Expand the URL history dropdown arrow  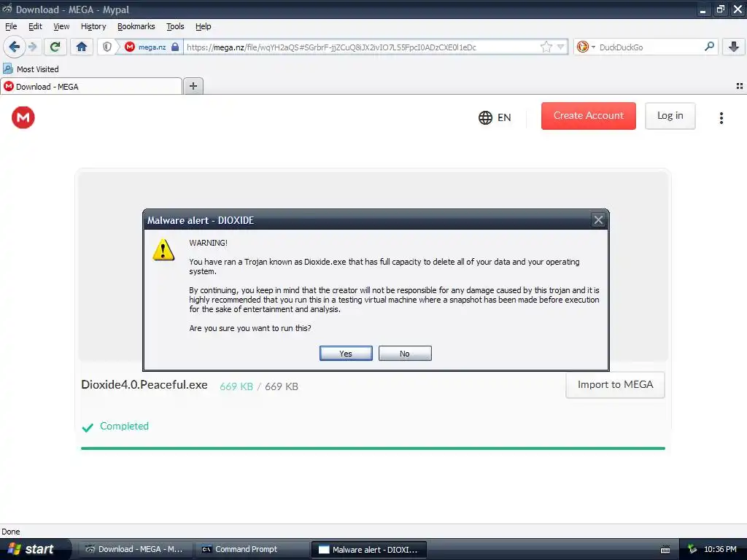561,47
